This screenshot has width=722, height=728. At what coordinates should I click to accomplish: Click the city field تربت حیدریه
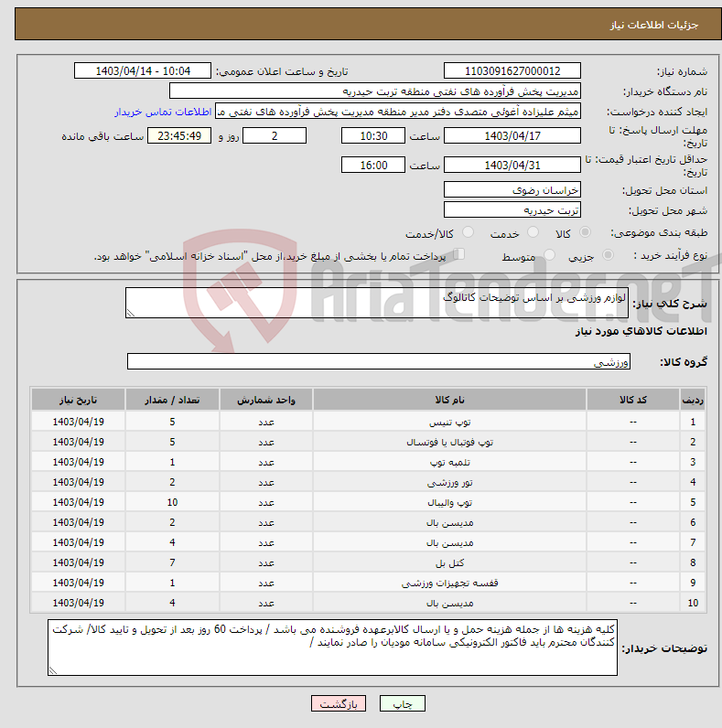coord(512,209)
